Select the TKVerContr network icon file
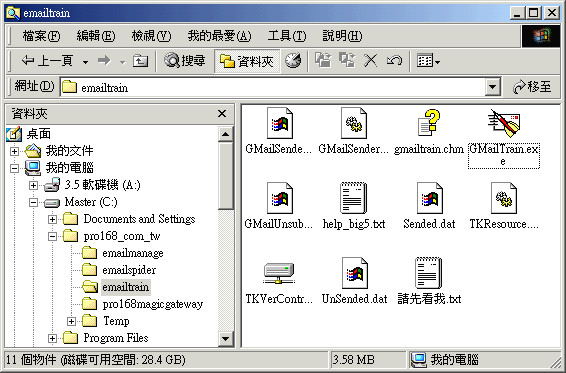This screenshot has height=373, width=566. click(x=279, y=273)
